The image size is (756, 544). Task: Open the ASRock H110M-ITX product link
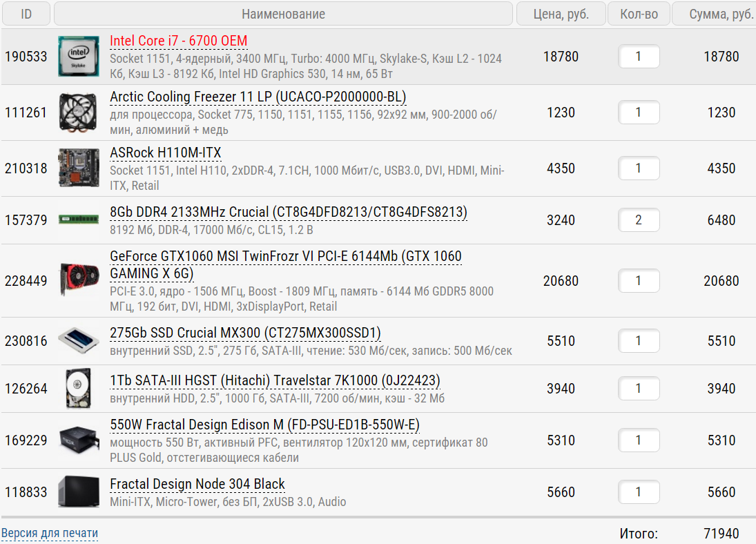[166, 153]
